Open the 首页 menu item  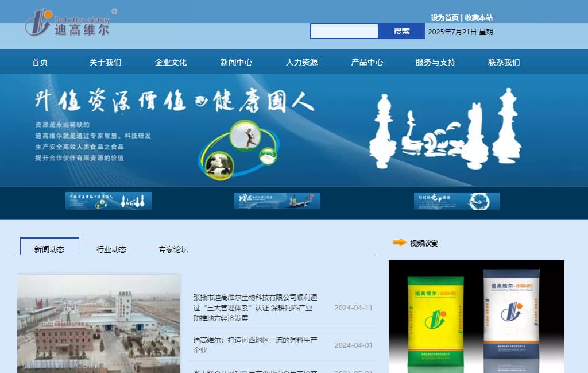[40, 62]
